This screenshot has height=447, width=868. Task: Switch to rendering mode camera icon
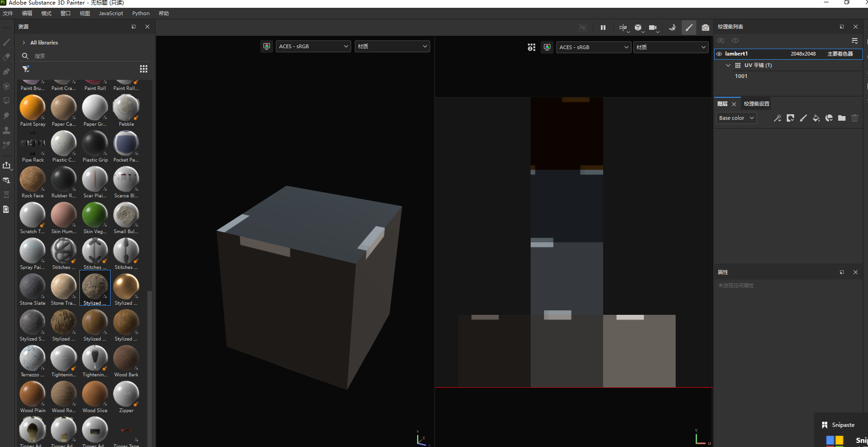coord(706,28)
